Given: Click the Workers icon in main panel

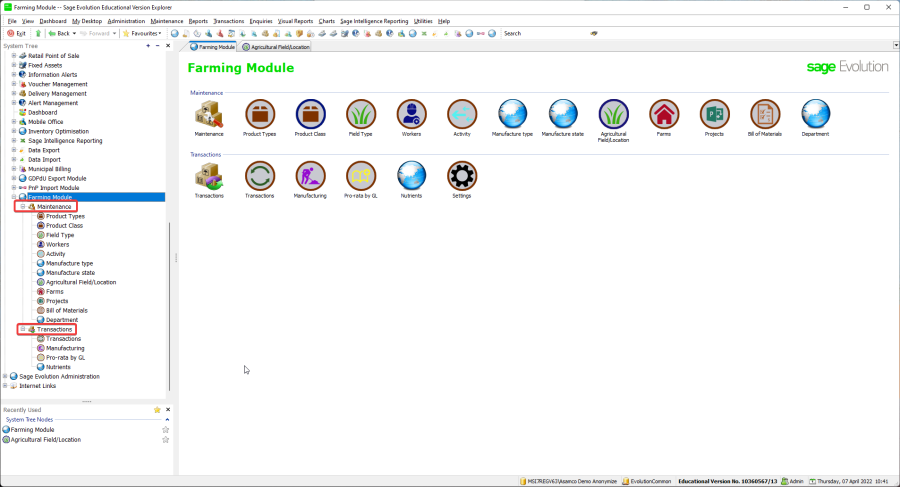Looking at the screenshot, I should [411, 114].
